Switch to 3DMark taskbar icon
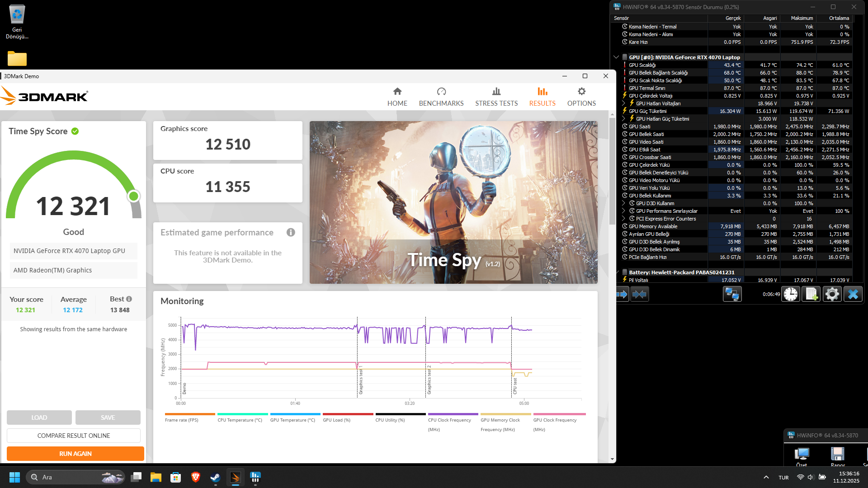The image size is (868, 488). [x=236, y=477]
